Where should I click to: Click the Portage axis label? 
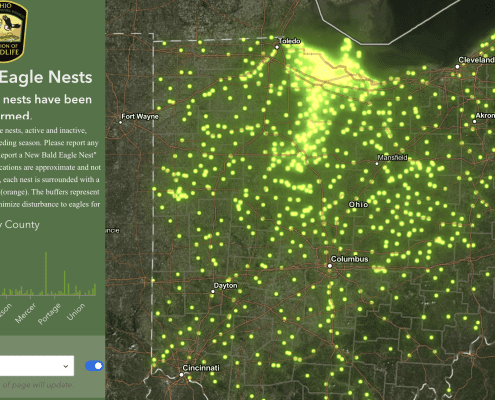pos(49,314)
